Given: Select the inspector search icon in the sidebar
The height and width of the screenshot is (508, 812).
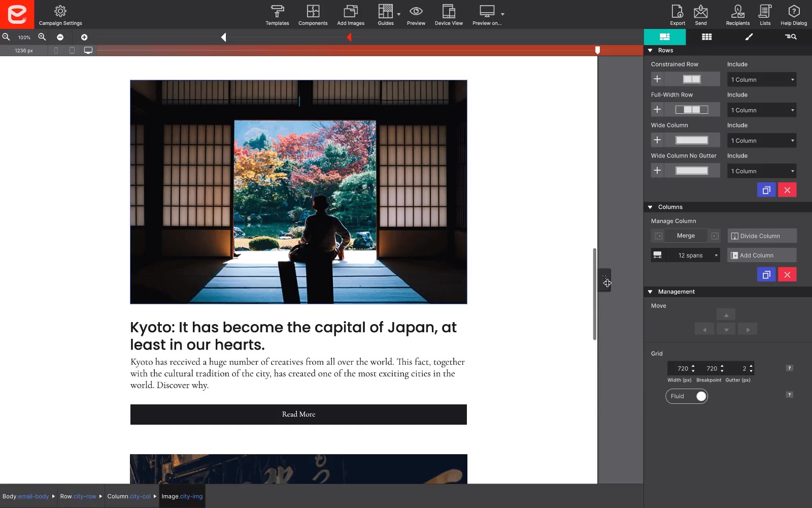Looking at the screenshot, I should click(x=790, y=37).
